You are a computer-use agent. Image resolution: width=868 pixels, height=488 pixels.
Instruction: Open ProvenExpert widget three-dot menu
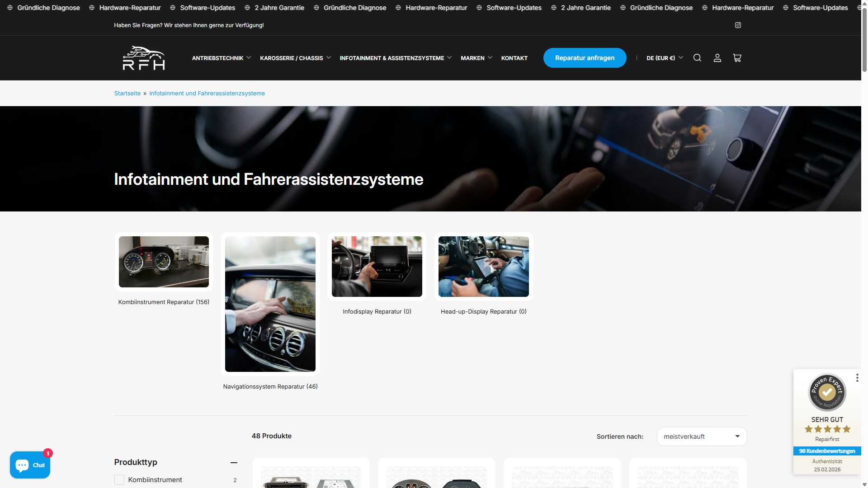pos(857,378)
